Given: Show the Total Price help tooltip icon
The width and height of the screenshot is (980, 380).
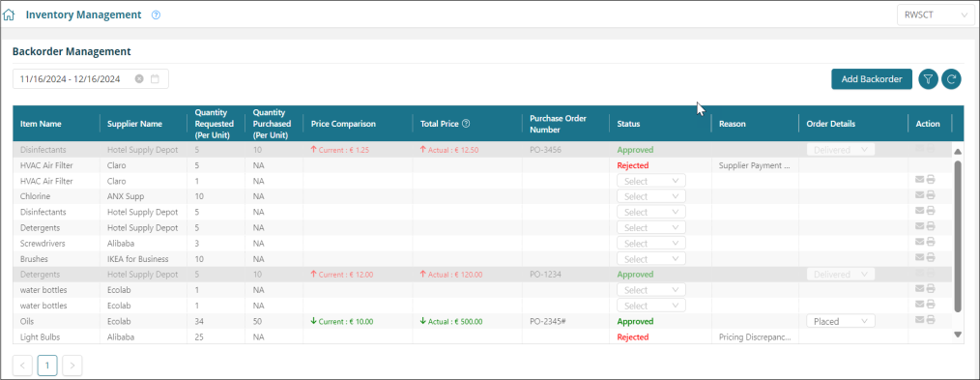Looking at the screenshot, I should point(466,124).
